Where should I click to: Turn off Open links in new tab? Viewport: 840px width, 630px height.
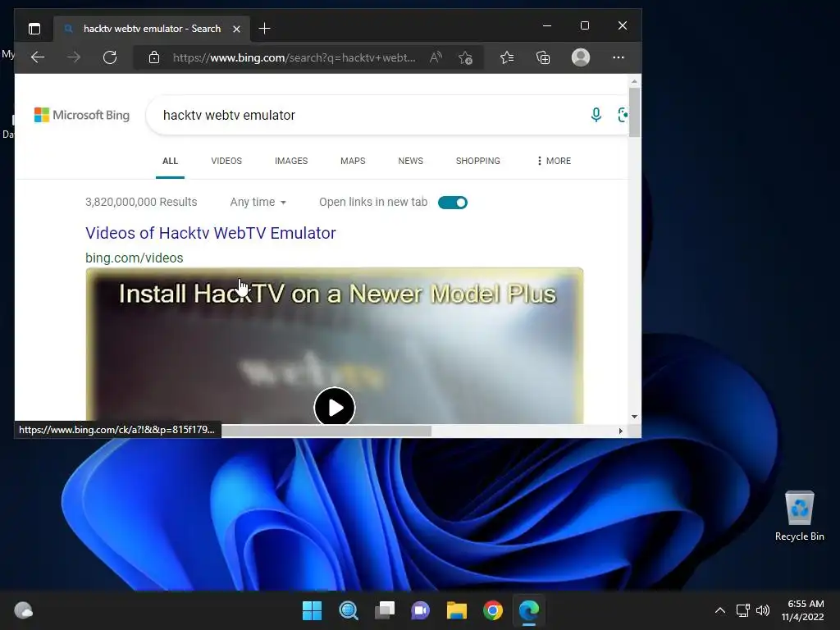(x=453, y=203)
